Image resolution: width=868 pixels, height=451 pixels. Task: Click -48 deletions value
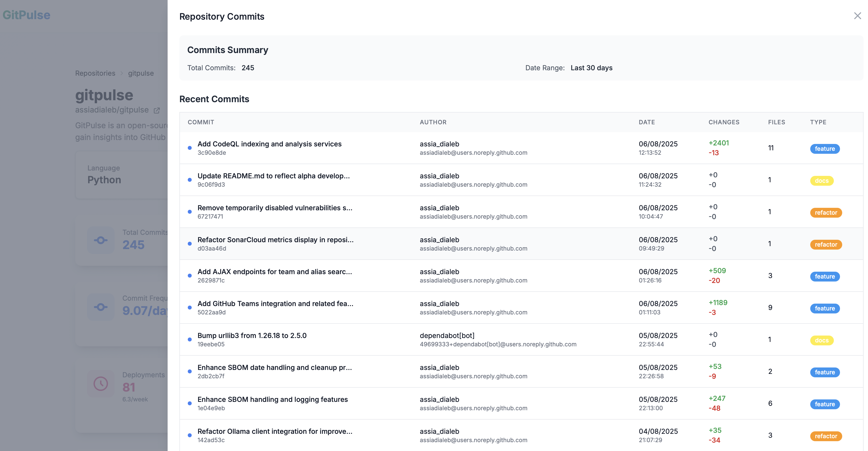714,408
